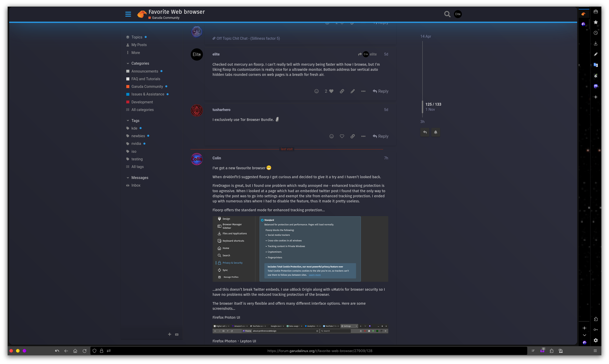The width and height of the screenshot is (609, 364).
Task: Open browser tools briefcase in sidebar
Action: (x=596, y=12)
